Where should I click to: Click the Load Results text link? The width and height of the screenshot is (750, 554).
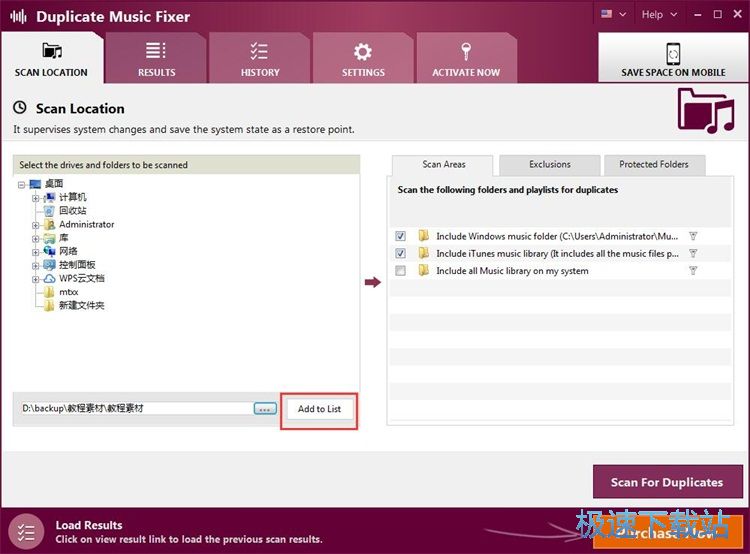[88, 525]
